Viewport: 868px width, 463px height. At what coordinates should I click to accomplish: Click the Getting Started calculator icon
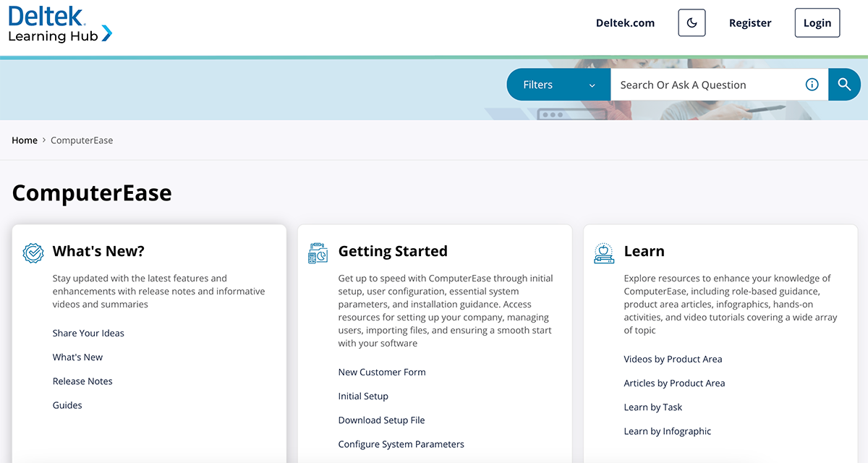(318, 252)
